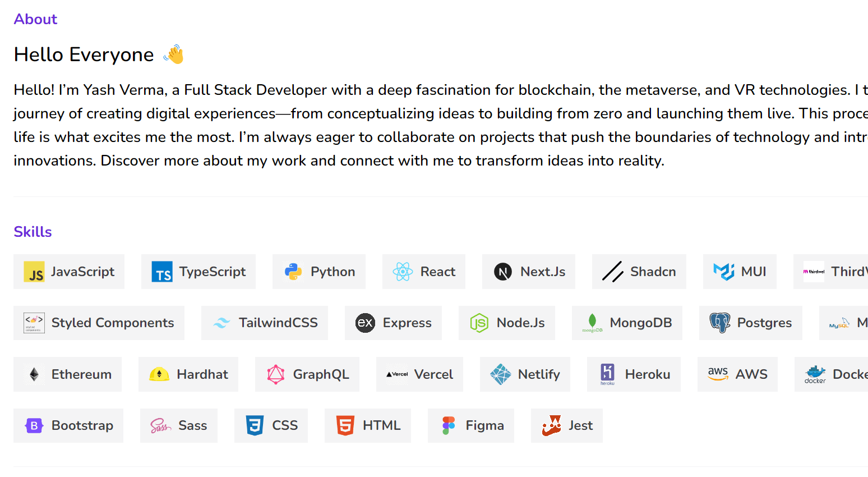Click the waving hand emoji
The image size is (868, 477).
tap(173, 54)
